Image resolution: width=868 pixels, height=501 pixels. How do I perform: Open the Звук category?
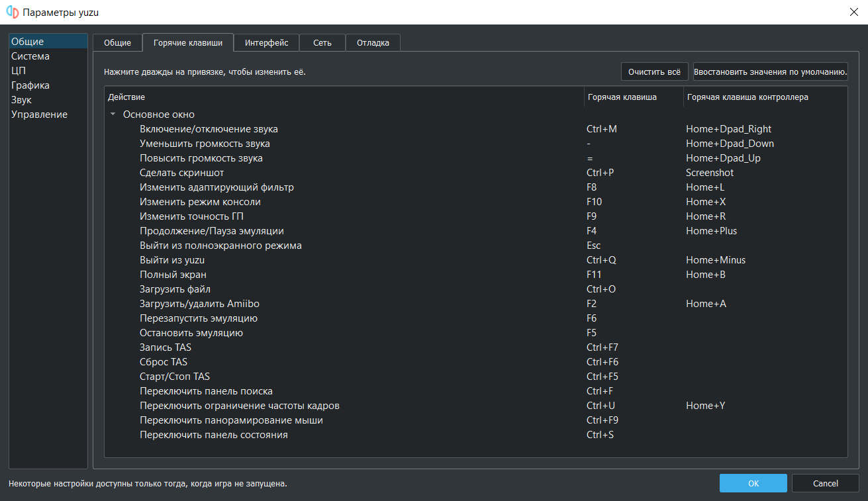[48, 100]
